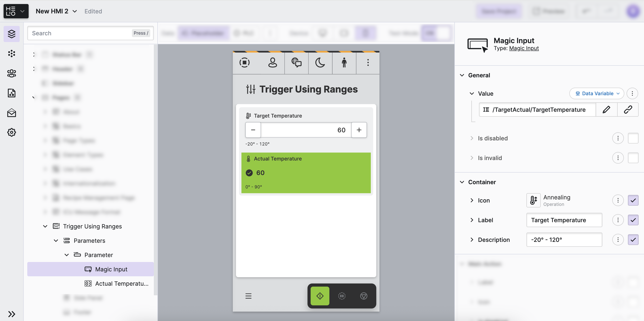Open the settings gear in sidebar
Viewport: 644px width, 321px height.
point(11,132)
